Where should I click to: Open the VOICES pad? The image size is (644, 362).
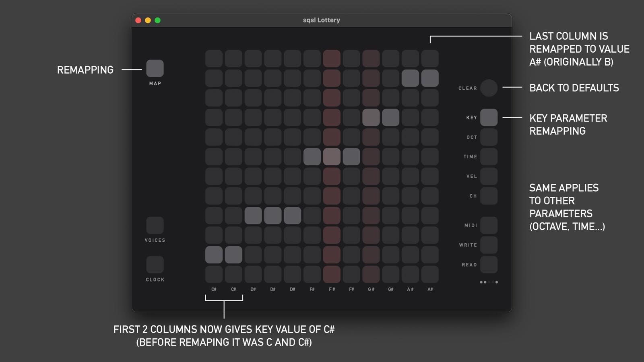pyautogui.click(x=155, y=225)
